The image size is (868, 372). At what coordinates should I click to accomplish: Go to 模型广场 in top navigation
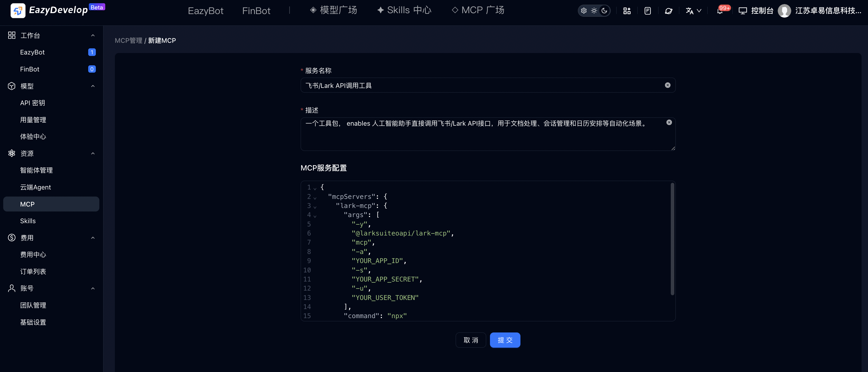[333, 10]
